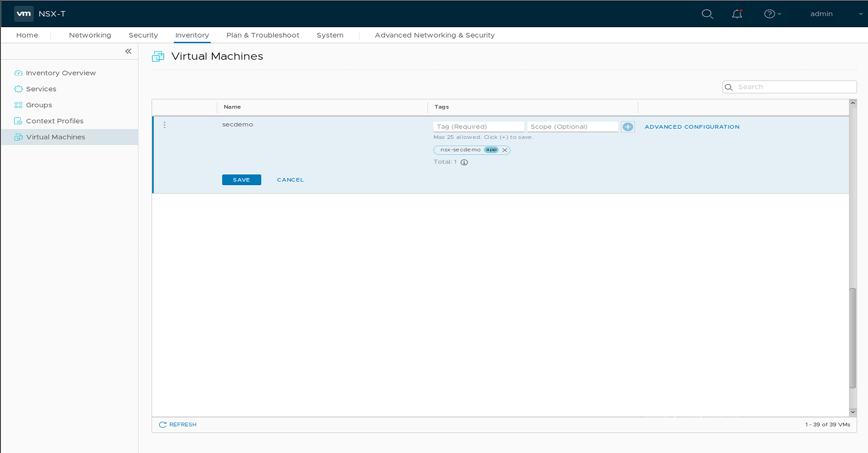868x453 pixels.
Task: Click the Context Profiles icon
Action: tap(18, 121)
